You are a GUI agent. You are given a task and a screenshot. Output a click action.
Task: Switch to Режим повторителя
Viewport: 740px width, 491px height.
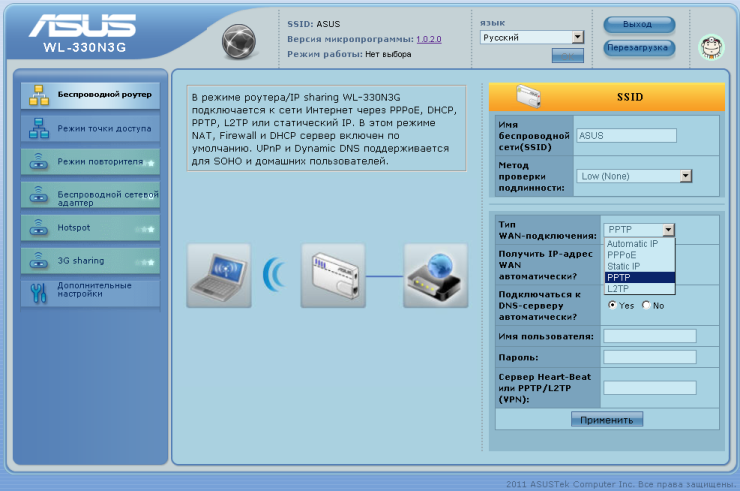pos(91,161)
